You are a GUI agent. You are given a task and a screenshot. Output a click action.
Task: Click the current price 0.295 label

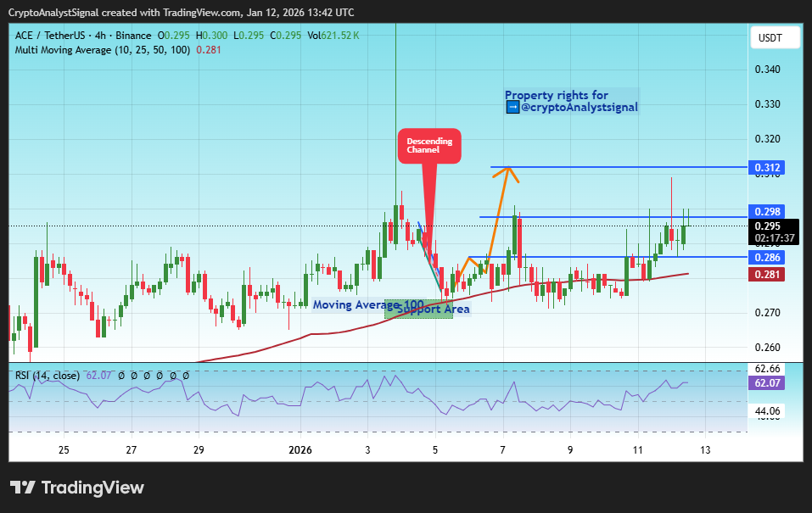(768, 226)
